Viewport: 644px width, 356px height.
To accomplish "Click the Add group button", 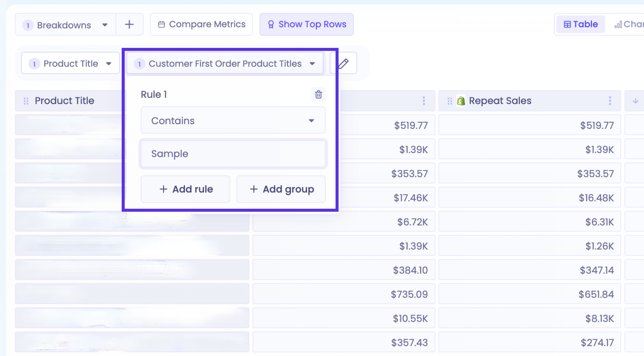I will click(x=281, y=189).
